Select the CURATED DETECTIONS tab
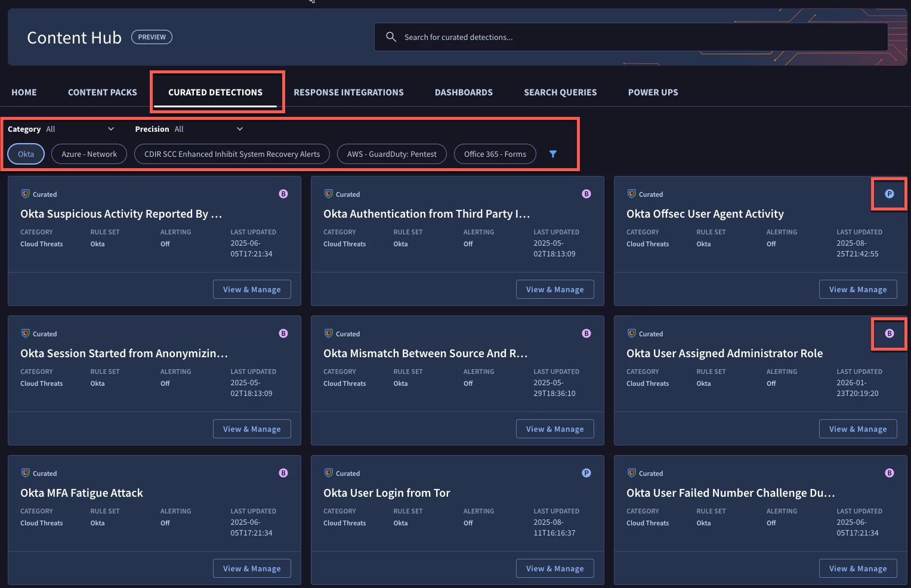Image resolution: width=911 pixels, height=588 pixels. pyautogui.click(x=215, y=92)
